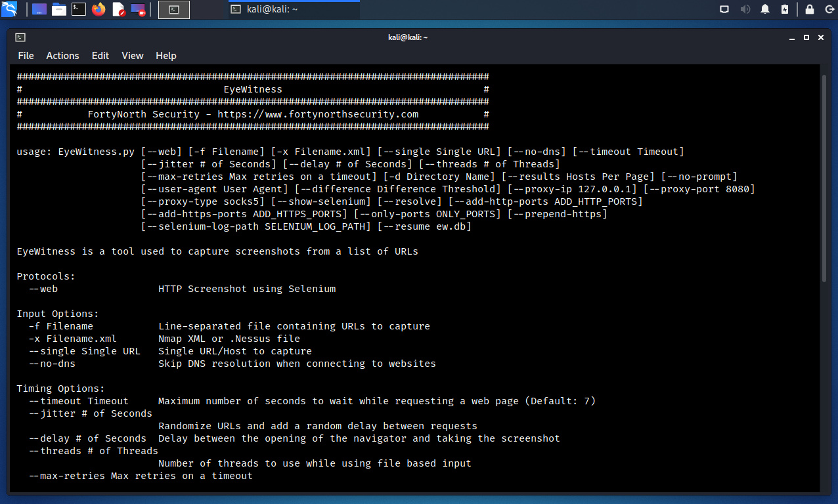838x504 pixels.
Task: Click the terminal vertical scrollbar
Action: tap(824, 177)
